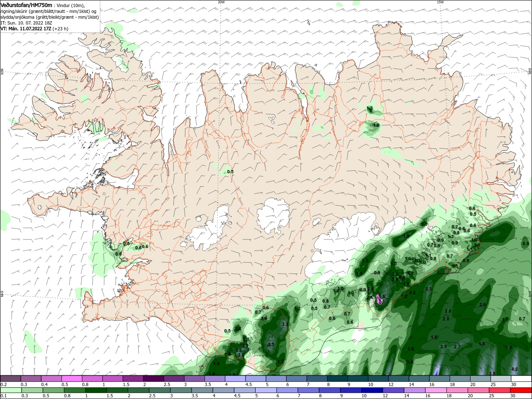The width and height of the screenshot is (532, 399).
Task: Click the 20W longitude label
Action: (x=221, y=2)
